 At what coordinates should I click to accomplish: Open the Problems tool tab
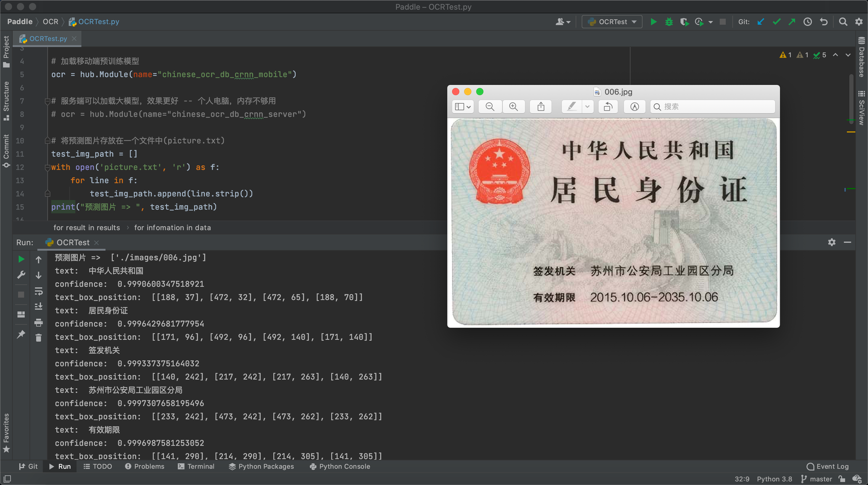145,467
